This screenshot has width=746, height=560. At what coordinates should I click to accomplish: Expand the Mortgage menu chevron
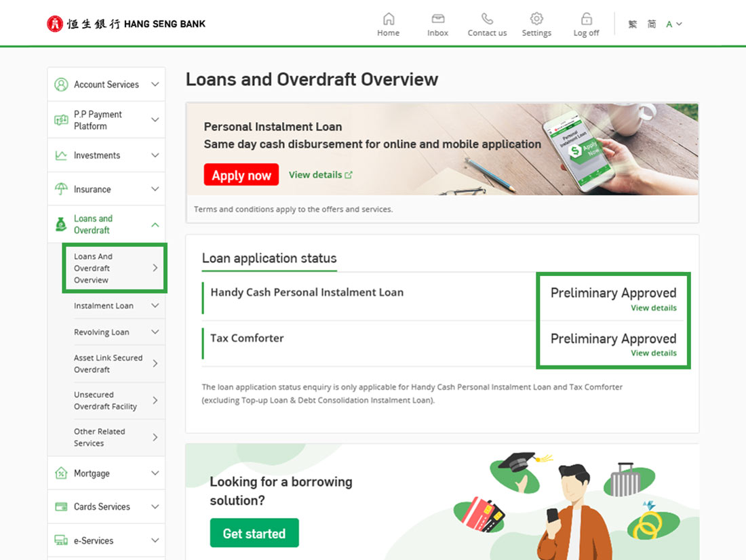155,473
